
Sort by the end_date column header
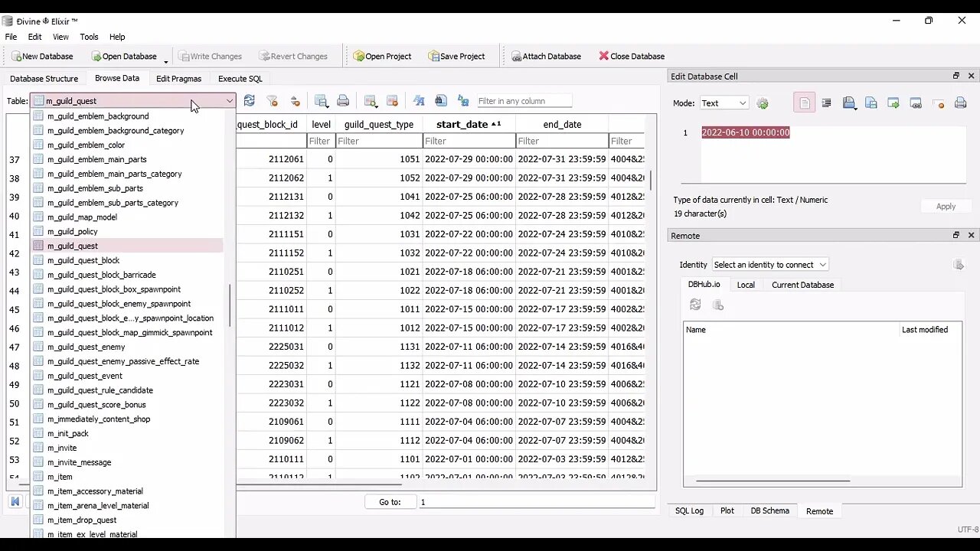pyautogui.click(x=562, y=124)
